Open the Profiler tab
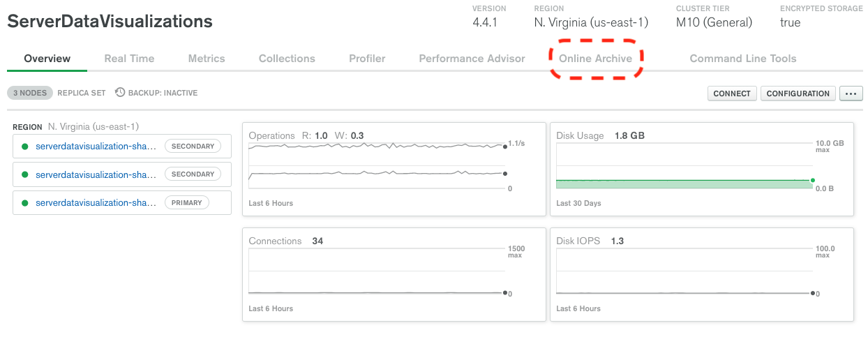Image resolution: width=868 pixels, height=337 pixels. pos(367,59)
